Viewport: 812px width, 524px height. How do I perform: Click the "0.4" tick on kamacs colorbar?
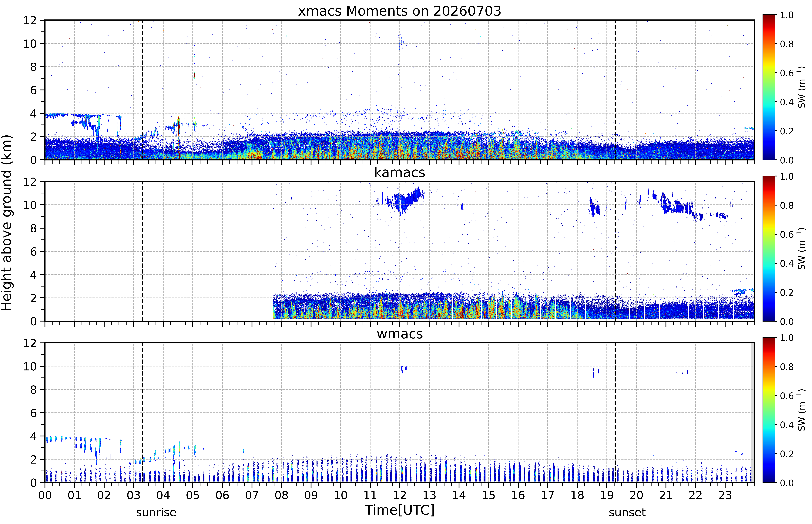[787, 263]
